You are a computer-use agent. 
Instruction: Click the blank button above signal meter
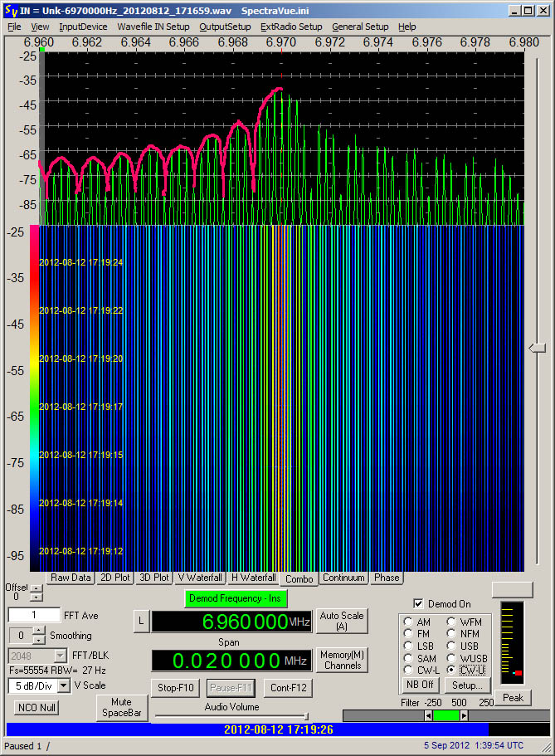click(x=512, y=590)
